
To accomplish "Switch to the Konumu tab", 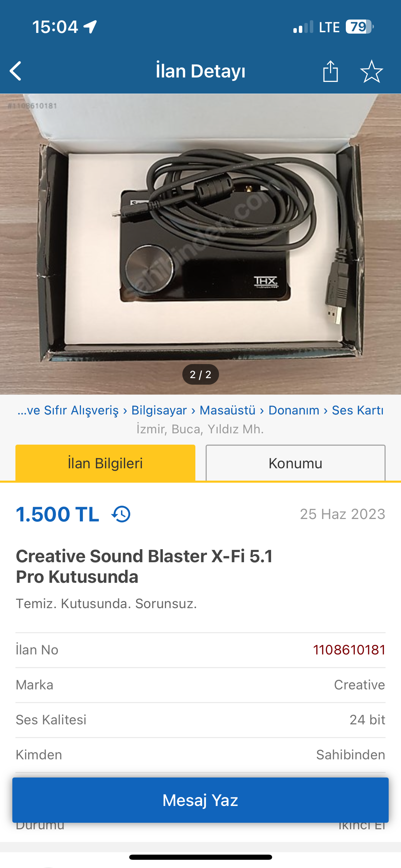I will pyautogui.click(x=295, y=463).
